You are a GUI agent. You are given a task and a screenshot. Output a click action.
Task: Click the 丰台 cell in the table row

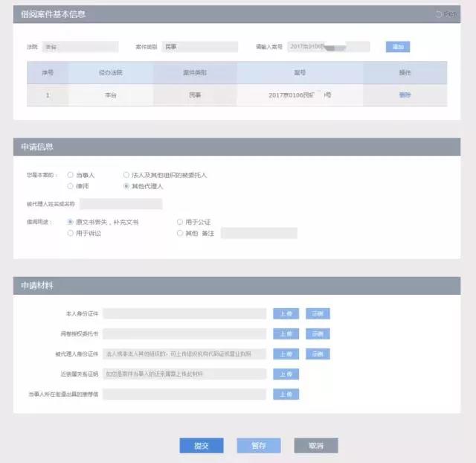click(111, 95)
